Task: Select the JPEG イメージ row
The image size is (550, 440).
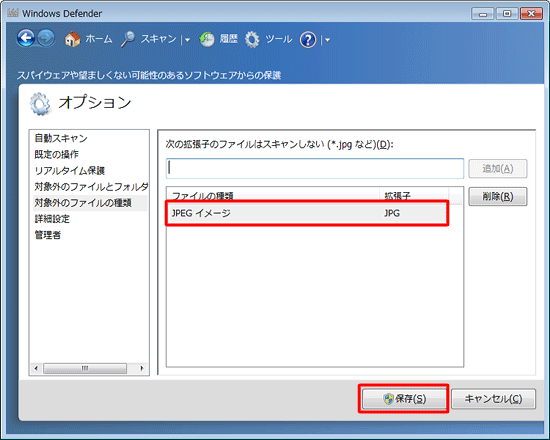Action: (307, 213)
